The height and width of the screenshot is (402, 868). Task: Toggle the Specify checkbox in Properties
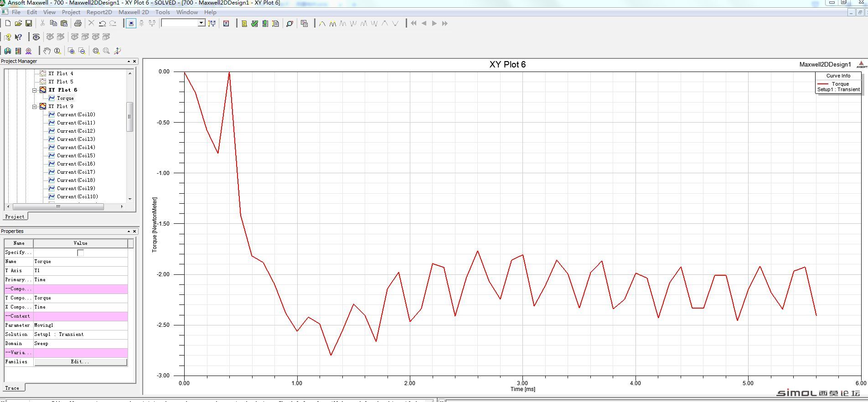tap(81, 253)
